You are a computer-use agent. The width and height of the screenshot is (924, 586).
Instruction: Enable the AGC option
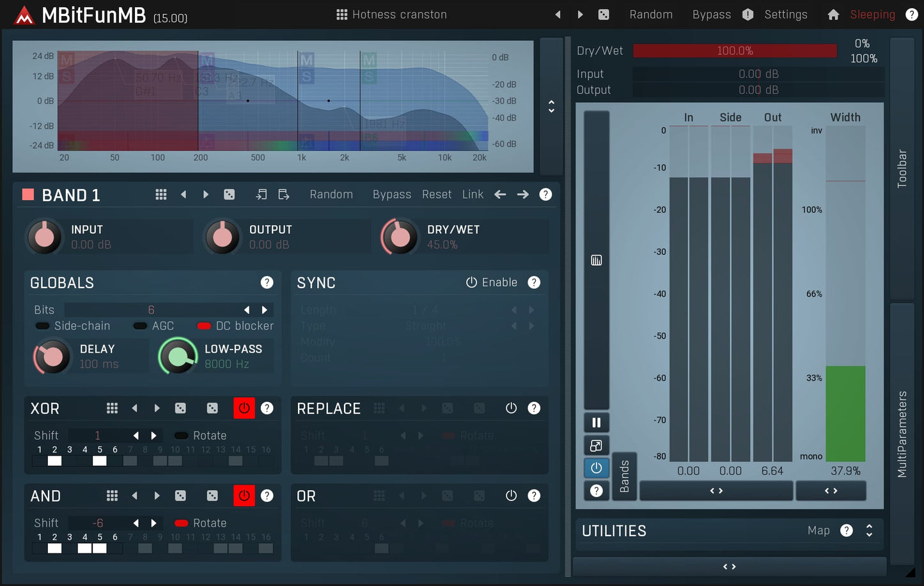tap(140, 326)
